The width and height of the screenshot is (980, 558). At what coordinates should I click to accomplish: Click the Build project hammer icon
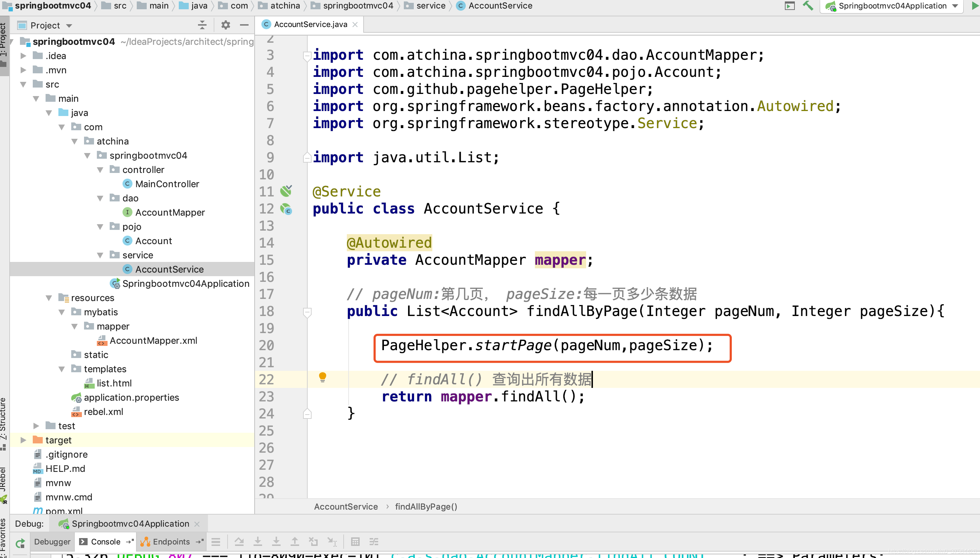(x=808, y=6)
